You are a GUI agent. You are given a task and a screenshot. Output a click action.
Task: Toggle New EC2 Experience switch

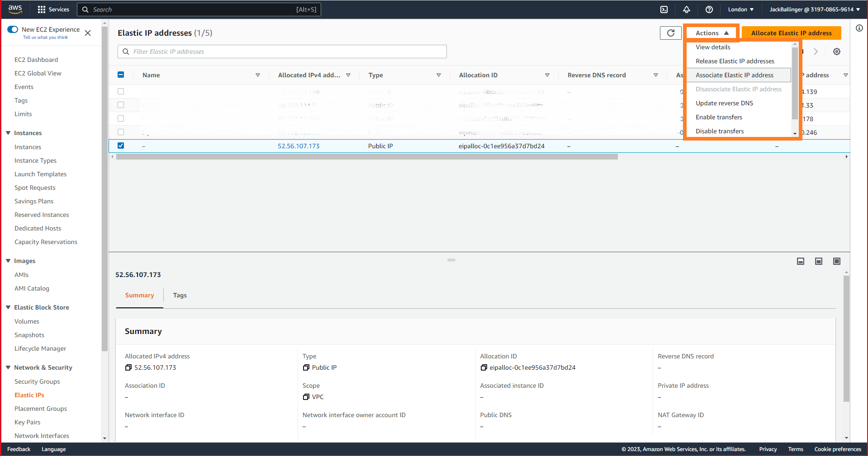(x=13, y=29)
